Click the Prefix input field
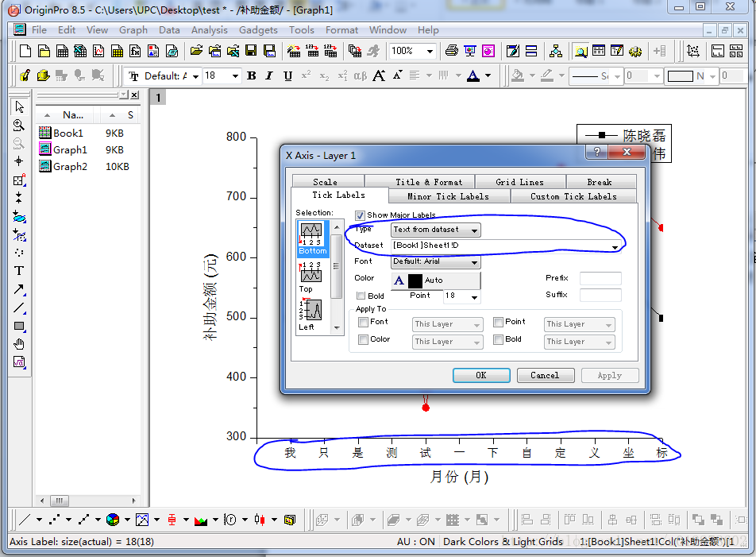The image size is (756, 557). [x=600, y=278]
